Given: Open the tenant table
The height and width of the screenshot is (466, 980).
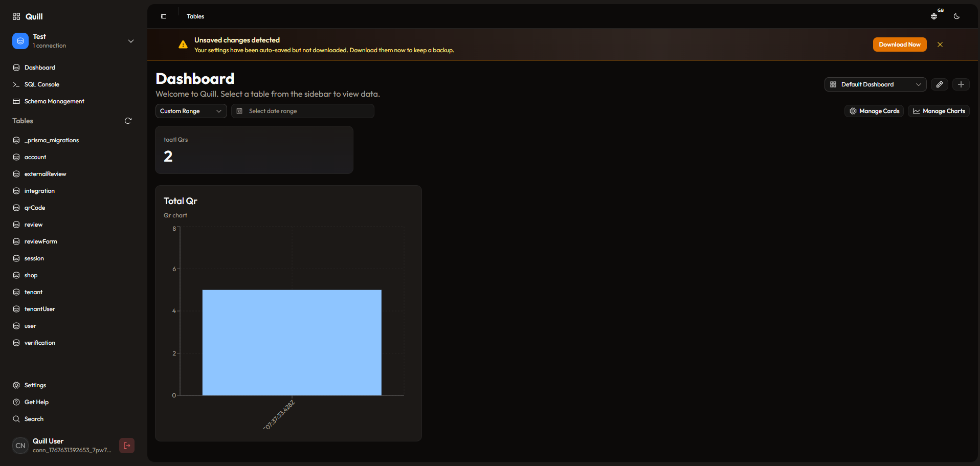Looking at the screenshot, I should [x=34, y=292].
